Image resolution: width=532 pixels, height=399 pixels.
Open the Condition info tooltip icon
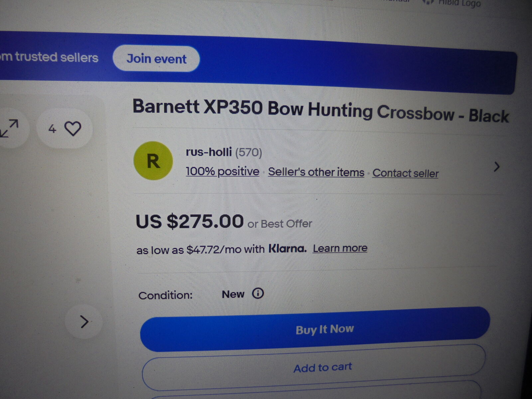click(x=258, y=293)
